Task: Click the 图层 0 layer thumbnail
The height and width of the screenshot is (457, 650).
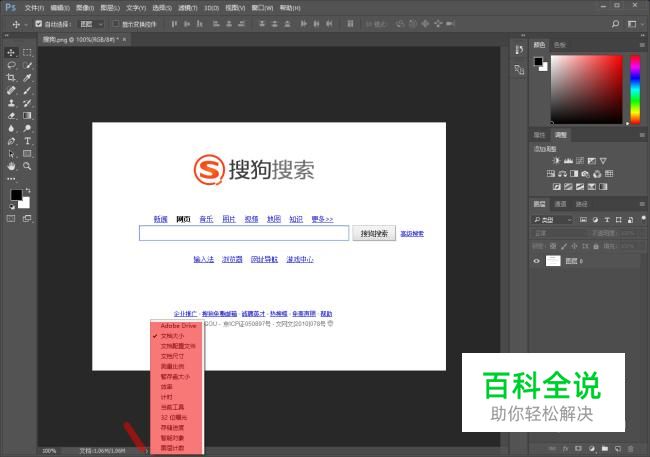Action: coord(553,261)
